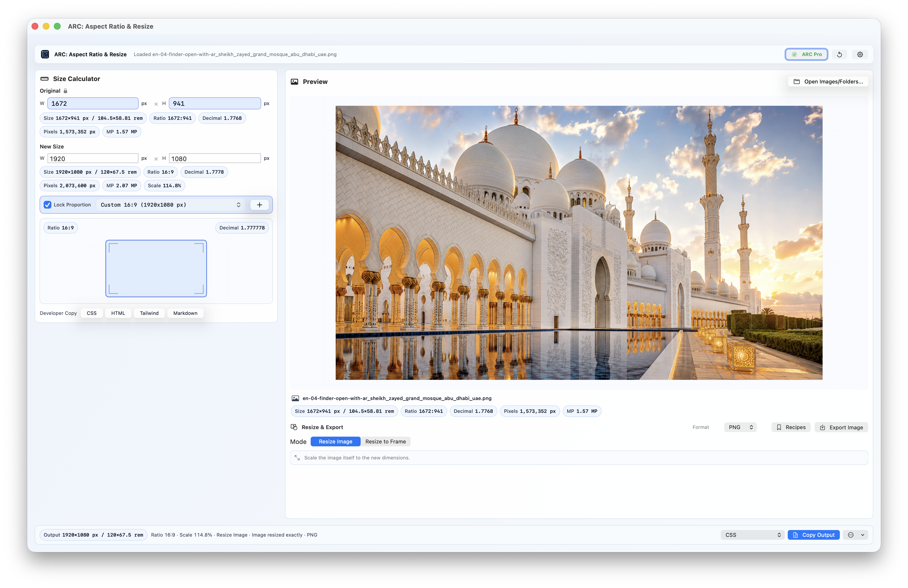Copy developer code as Markdown
This screenshot has width=908, height=588.
click(x=186, y=313)
